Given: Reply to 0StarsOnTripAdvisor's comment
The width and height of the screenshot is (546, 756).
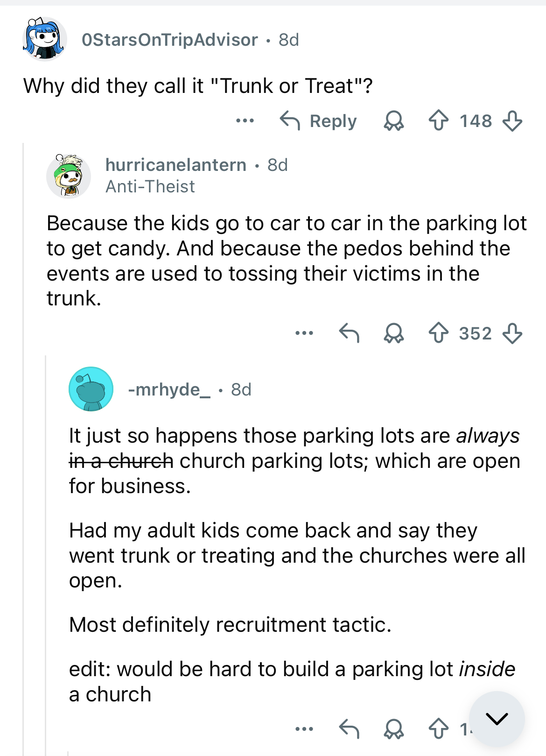Looking at the screenshot, I should point(318,121).
